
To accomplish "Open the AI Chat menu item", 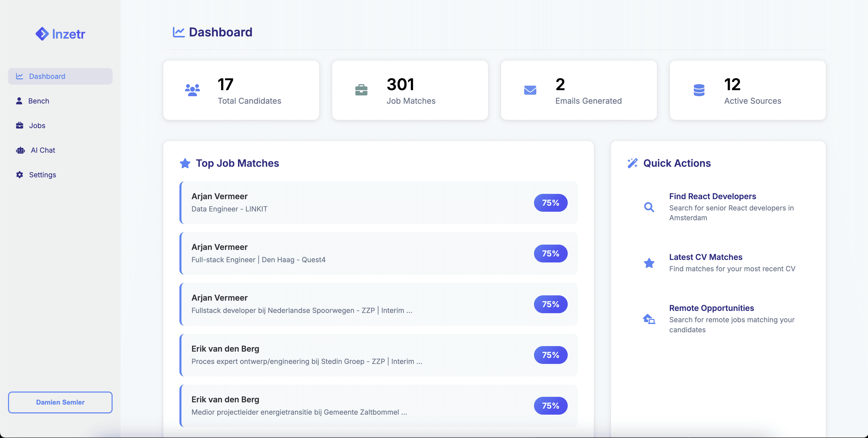I will point(43,150).
